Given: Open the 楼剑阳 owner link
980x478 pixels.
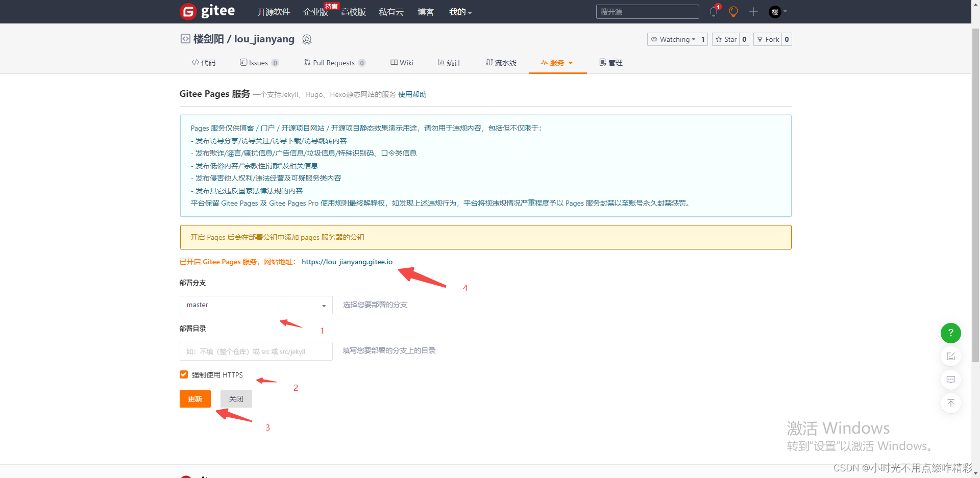Looking at the screenshot, I should (209, 39).
